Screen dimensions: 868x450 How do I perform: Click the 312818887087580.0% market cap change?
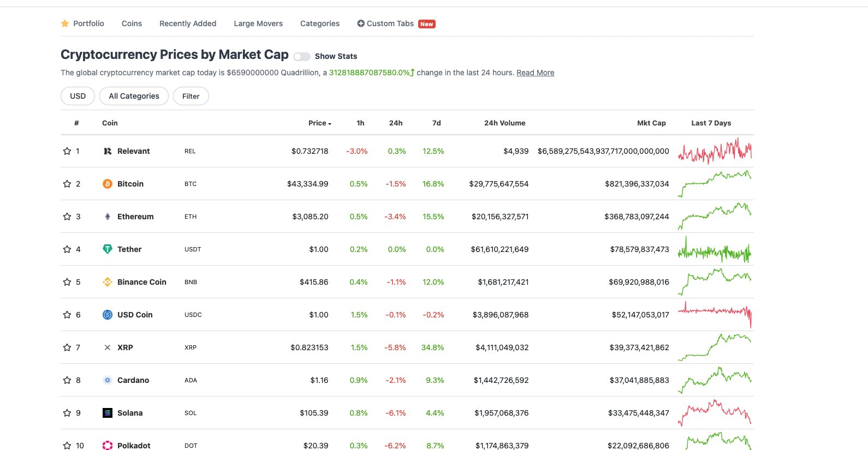click(x=372, y=73)
